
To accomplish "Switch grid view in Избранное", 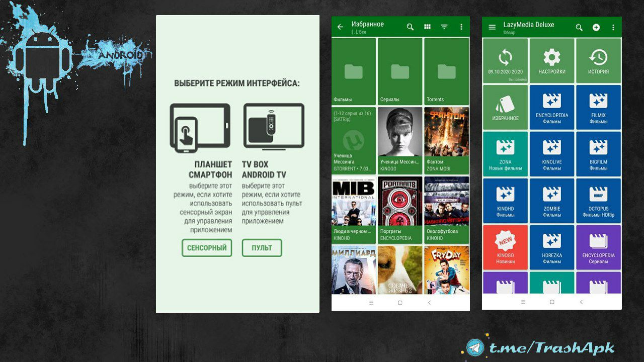I will click(427, 27).
